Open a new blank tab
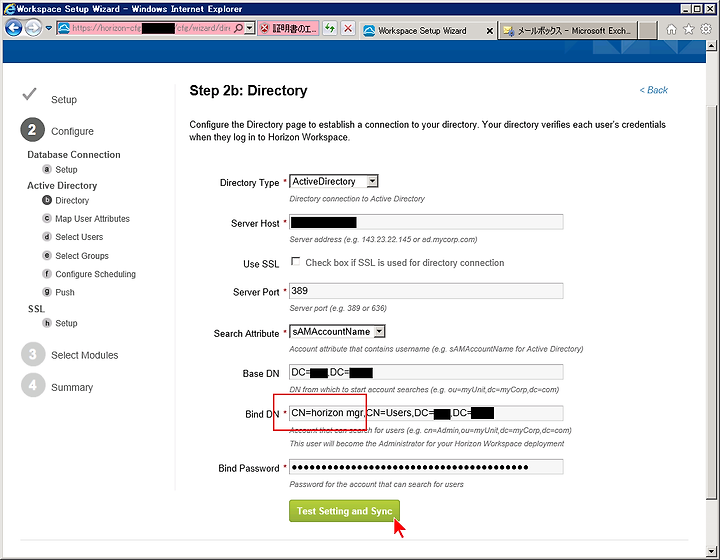The width and height of the screenshot is (720, 560). click(647, 31)
